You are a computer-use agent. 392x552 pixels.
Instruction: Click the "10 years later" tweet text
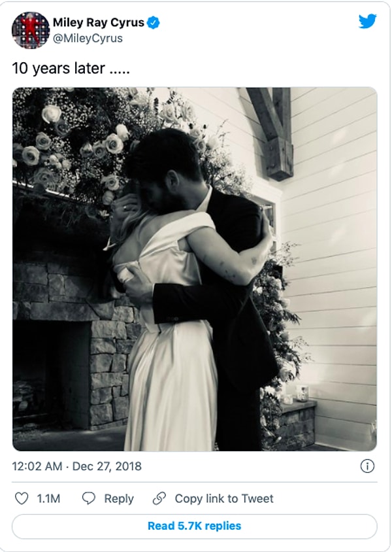pos(67,69)
